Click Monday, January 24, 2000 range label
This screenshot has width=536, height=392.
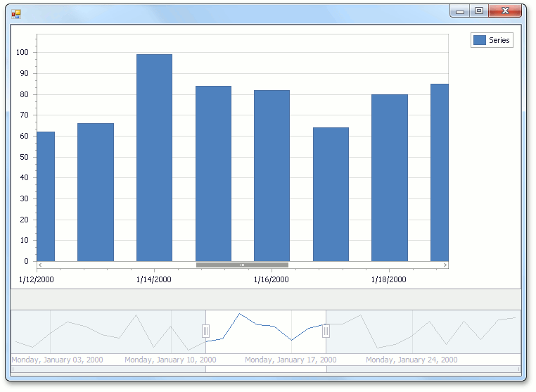click(411, 360)
